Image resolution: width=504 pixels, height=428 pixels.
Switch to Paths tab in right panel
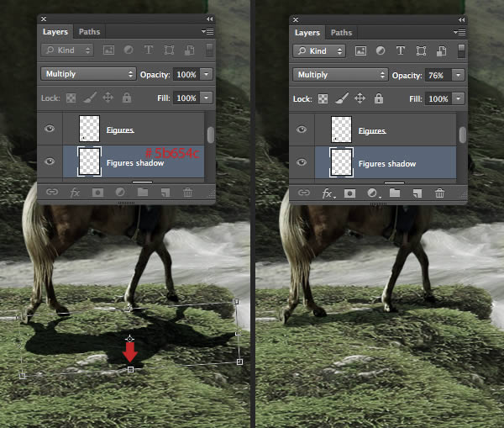click(341, 33)
